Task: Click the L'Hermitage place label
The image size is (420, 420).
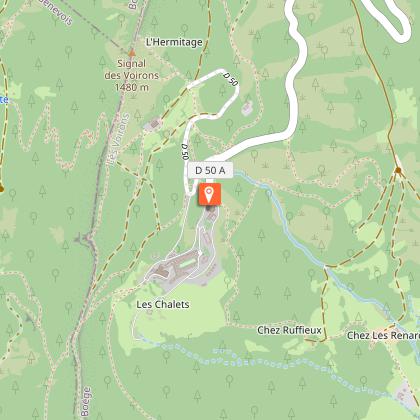Action: [174, 42]
